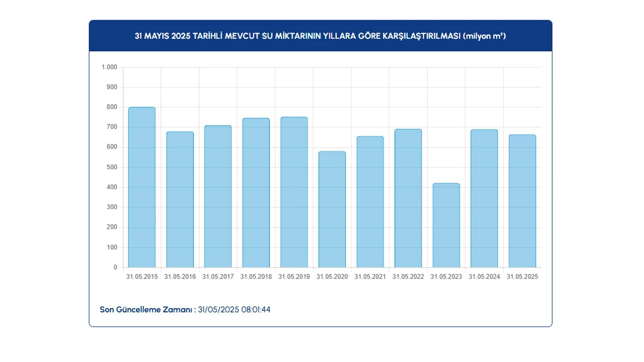Click the 0 y-axis label

[x=115, y=267]
